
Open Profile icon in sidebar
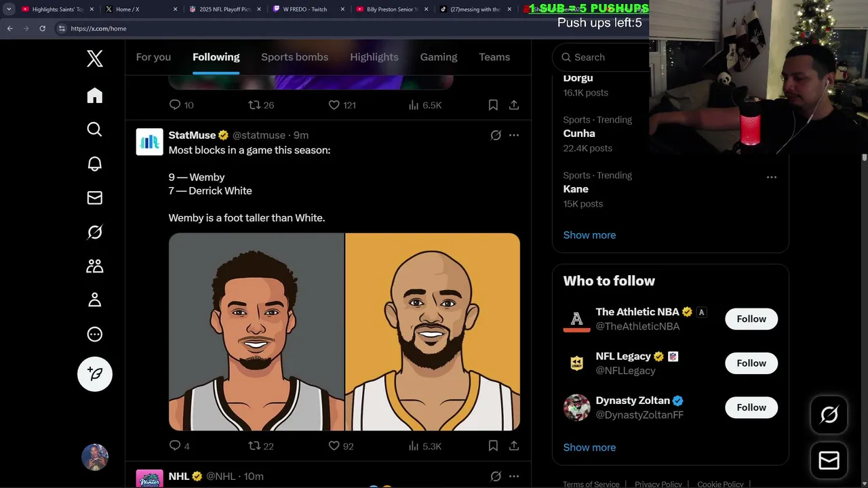click(x=95, y=300)
